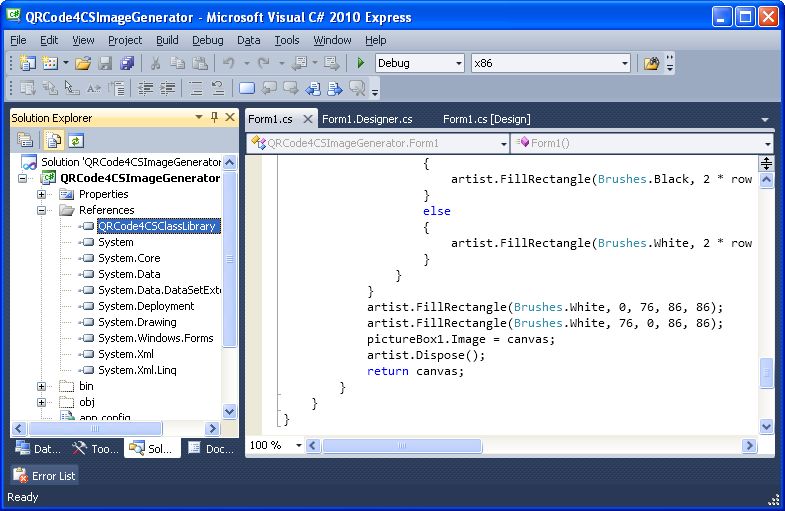Viewport: 785px width, 511px height.
Task: Open the x86 platform dropdown
Action: (x=625, y=63)
